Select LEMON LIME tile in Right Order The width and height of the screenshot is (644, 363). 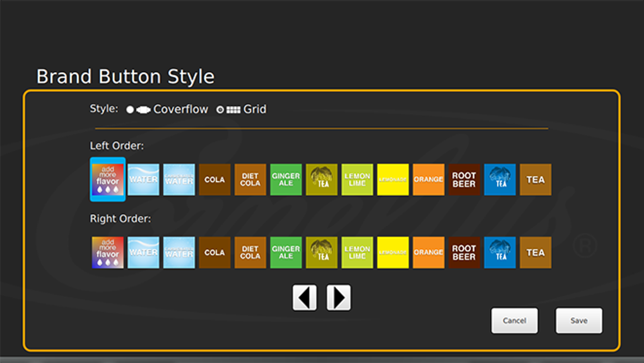pos(357,252)
